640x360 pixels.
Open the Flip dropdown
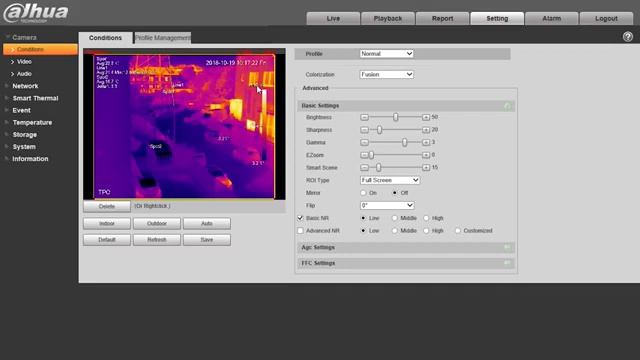[387, 206]
